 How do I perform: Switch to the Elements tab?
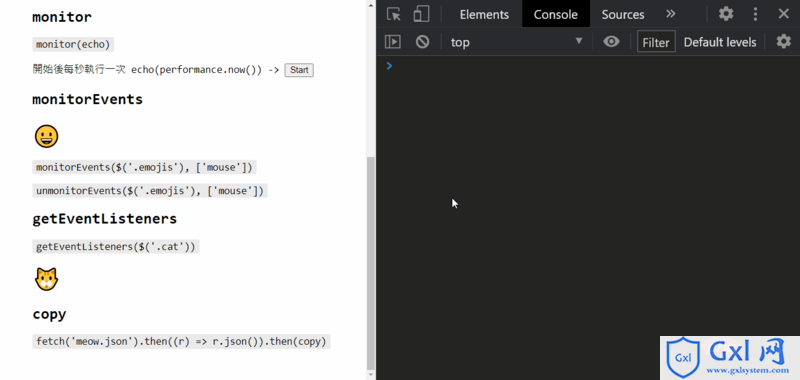pos(484,14)
